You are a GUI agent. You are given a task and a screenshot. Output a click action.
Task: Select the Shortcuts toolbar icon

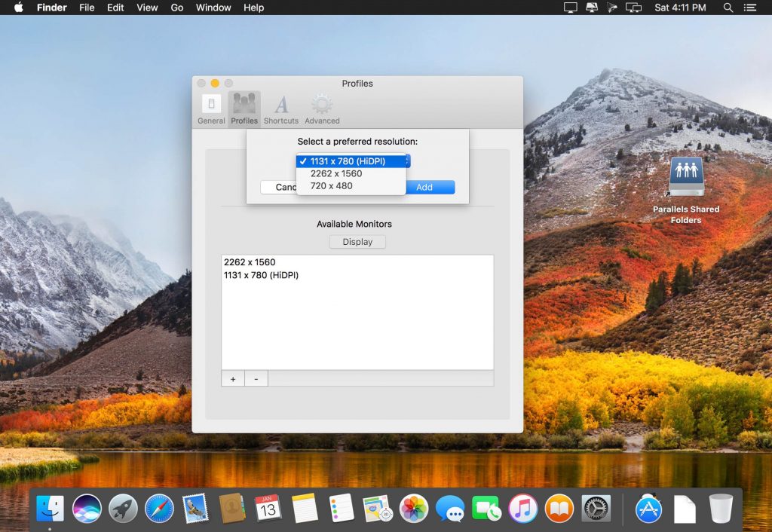coord(281,109)
